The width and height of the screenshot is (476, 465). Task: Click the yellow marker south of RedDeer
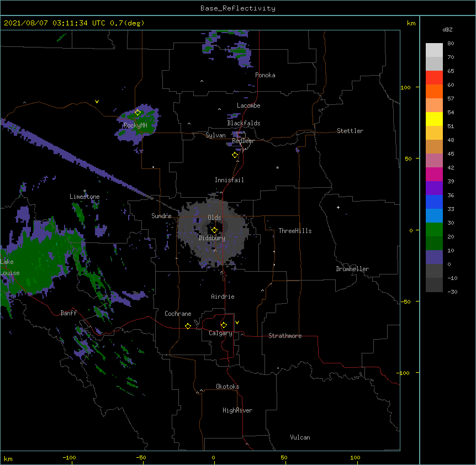(235, 155)
